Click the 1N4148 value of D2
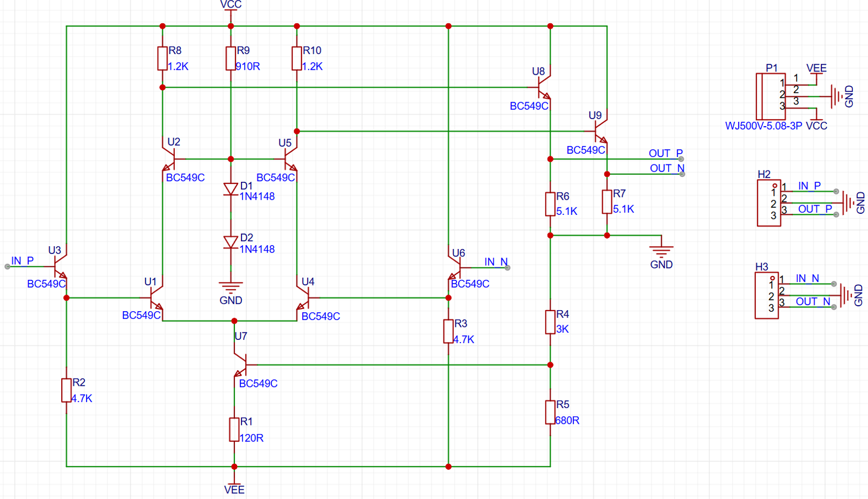The width and height of the screenshot is (868, 499). 257,250
